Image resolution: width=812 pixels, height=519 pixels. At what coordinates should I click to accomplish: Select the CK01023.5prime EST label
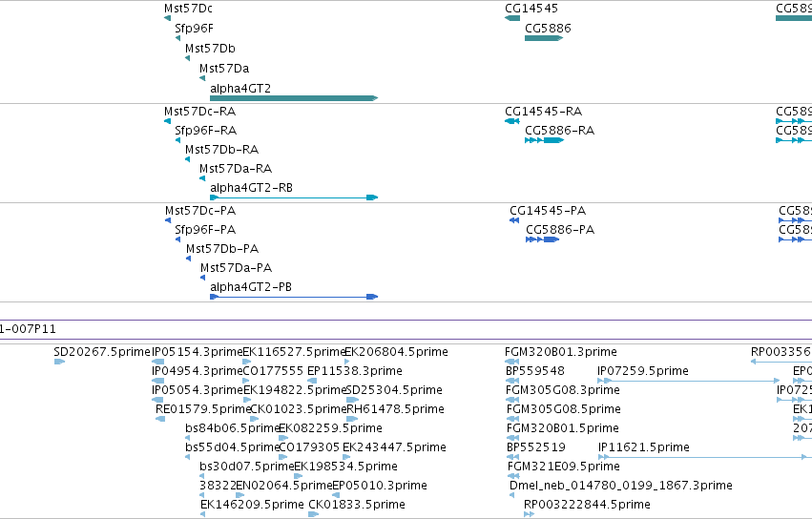click(x=299, y=409)
